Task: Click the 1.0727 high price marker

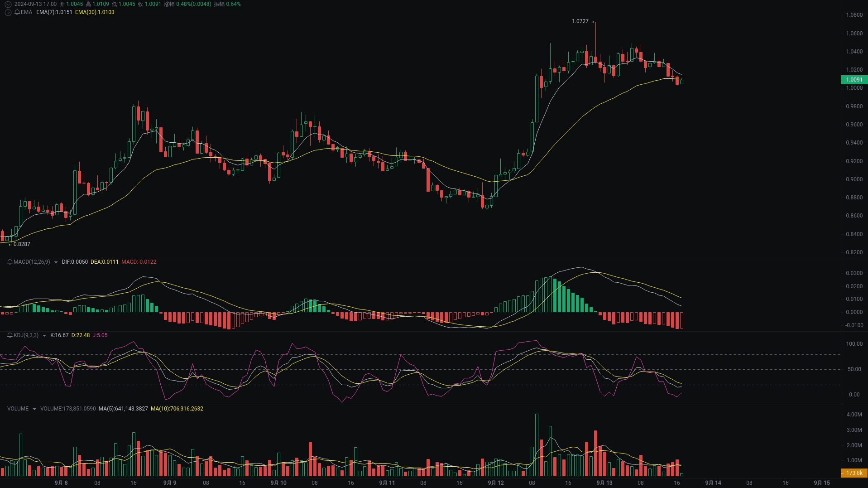Action: click(580, 21)
